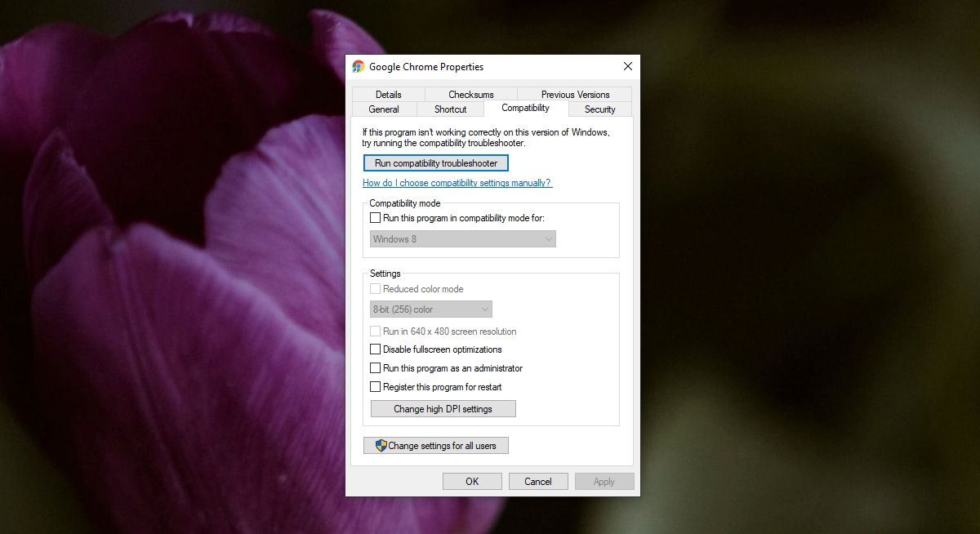Go to the General tab
Screen dimensions: 980x534
tap(384, 109)
